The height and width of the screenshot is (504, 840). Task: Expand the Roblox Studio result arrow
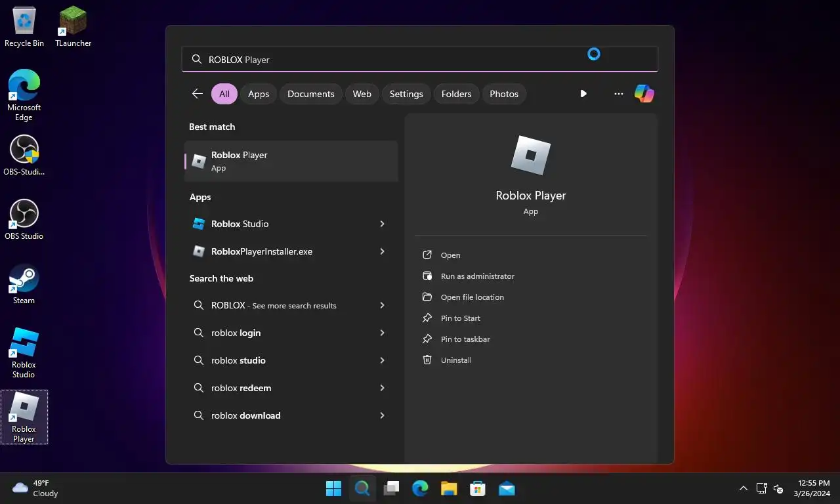pos(382,224)
